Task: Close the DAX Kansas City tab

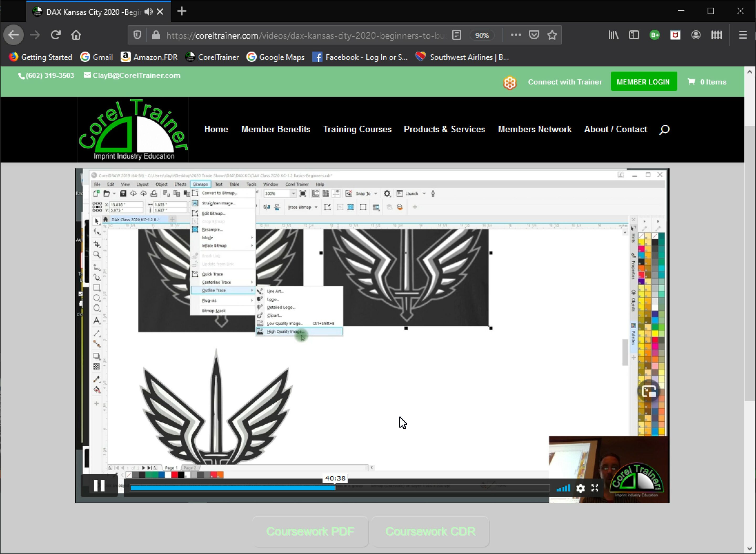Action: (160, 12)
